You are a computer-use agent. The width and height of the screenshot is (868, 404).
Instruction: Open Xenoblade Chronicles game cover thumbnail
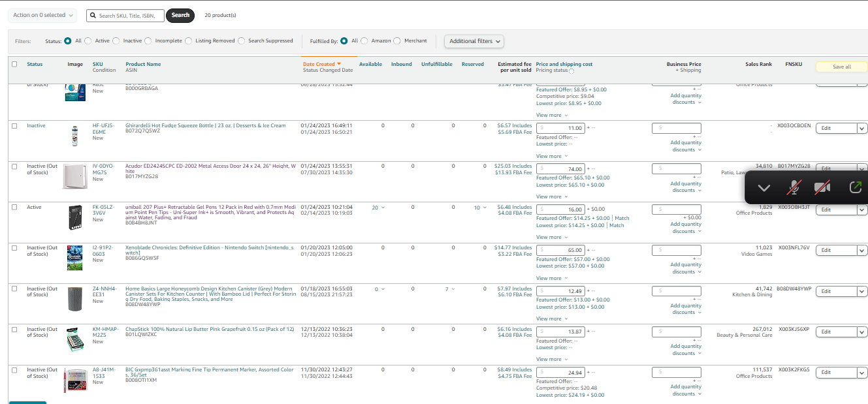74,257
